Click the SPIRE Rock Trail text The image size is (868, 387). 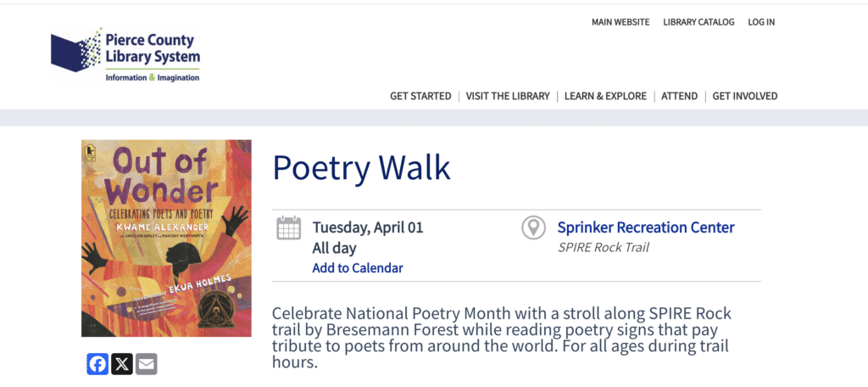pyautogui.click(x=604, y=248)
